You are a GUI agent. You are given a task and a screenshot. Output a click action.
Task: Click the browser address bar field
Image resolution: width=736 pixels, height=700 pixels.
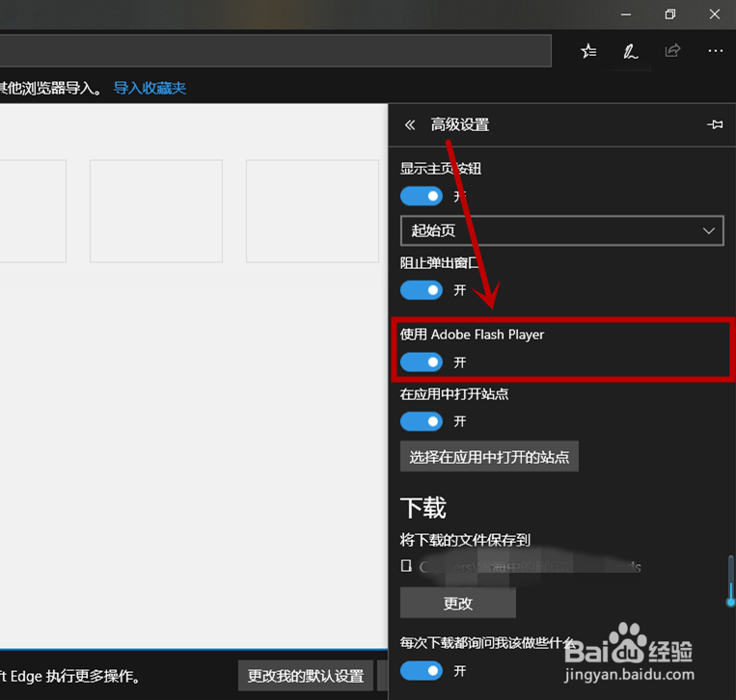(276, 51)
